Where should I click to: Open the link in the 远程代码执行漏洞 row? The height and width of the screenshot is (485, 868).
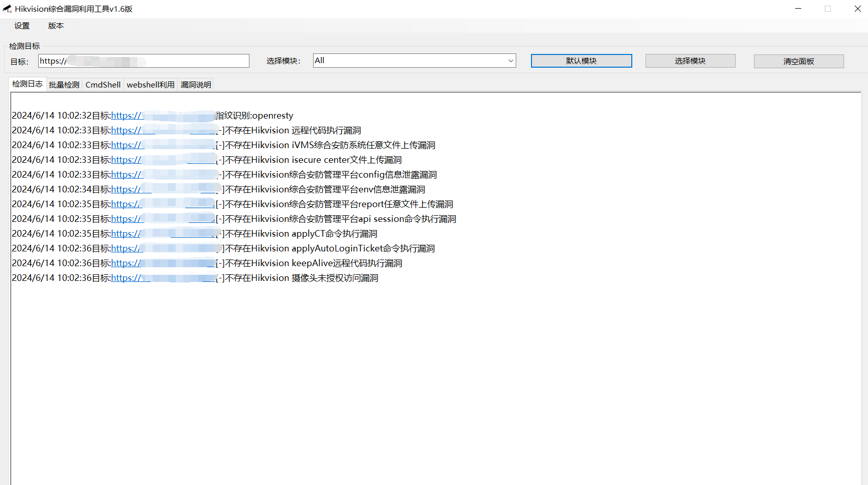[163, 131]
